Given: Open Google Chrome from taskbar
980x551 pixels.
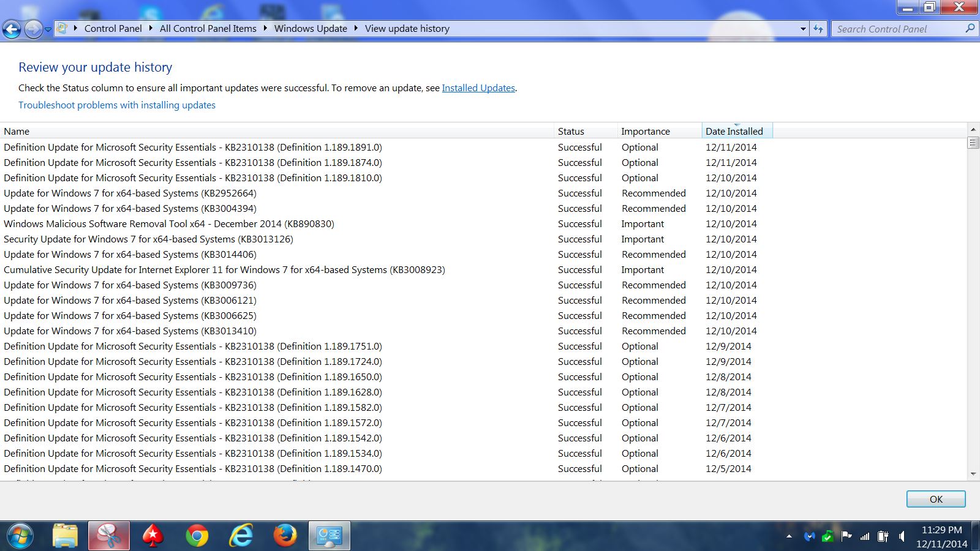Looking at the screenshot, I should [x=197, y=536].
